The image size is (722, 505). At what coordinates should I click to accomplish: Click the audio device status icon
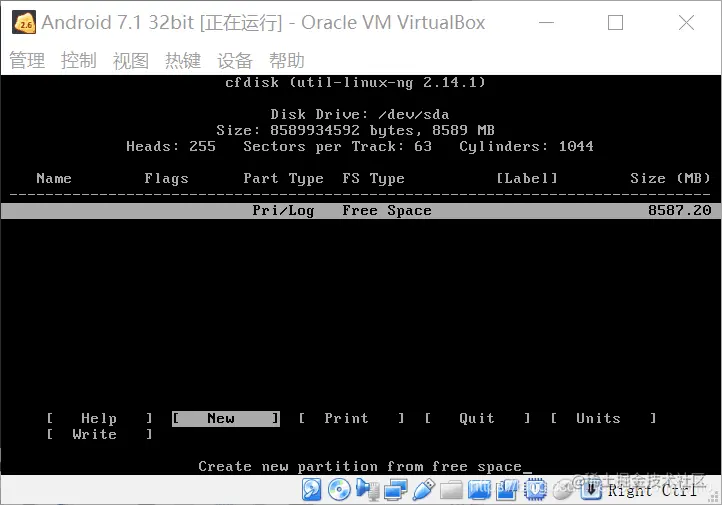(367, 490)
